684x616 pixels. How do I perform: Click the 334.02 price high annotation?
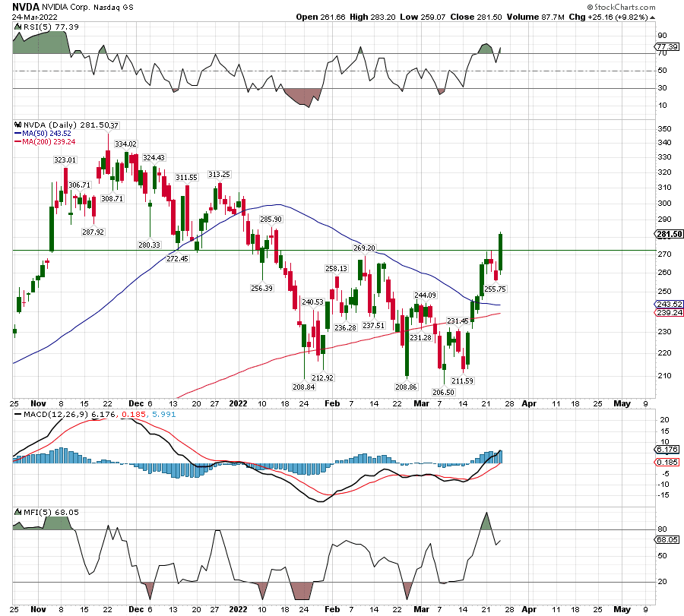pyautogui.click(x=125, y=144)
